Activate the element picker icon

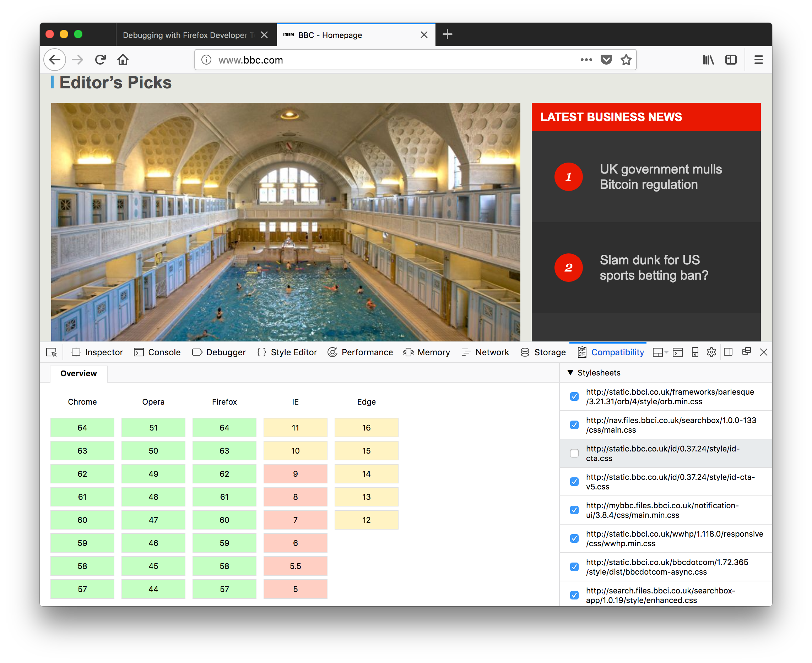(51, 352)
